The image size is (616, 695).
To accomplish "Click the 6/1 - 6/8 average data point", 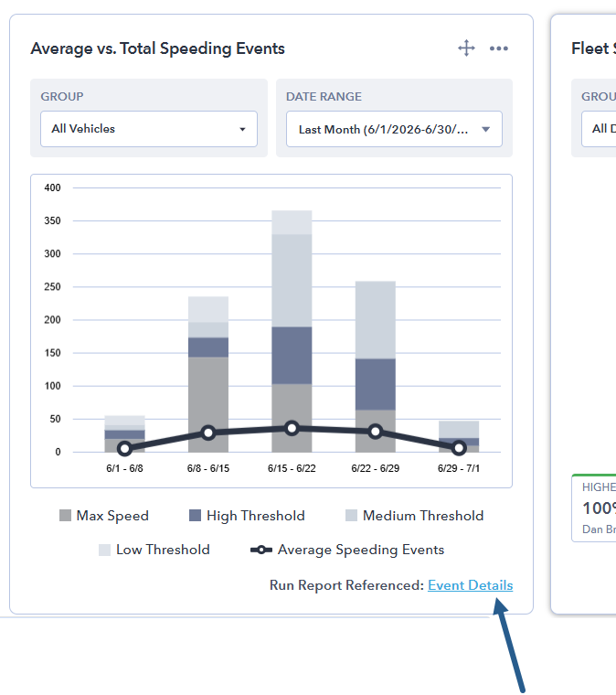I will (x=125, y=449).
